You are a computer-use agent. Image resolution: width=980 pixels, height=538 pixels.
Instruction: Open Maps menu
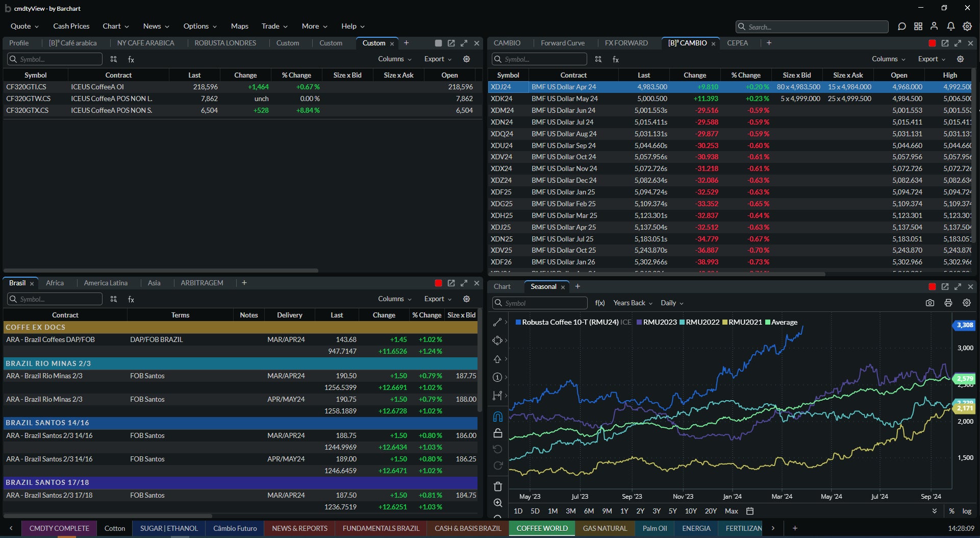[x=239, y=26]
